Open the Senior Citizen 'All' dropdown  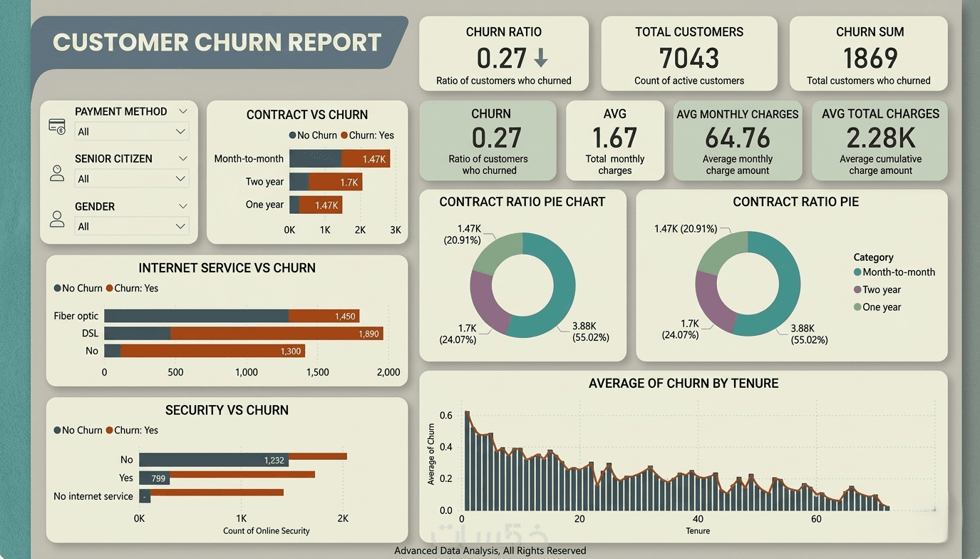click(132, 178)
